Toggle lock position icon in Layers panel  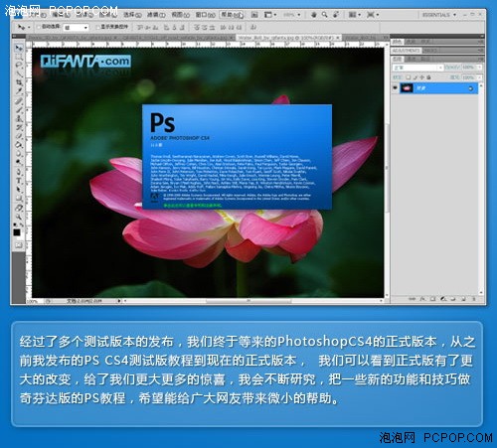click(421, 77)
